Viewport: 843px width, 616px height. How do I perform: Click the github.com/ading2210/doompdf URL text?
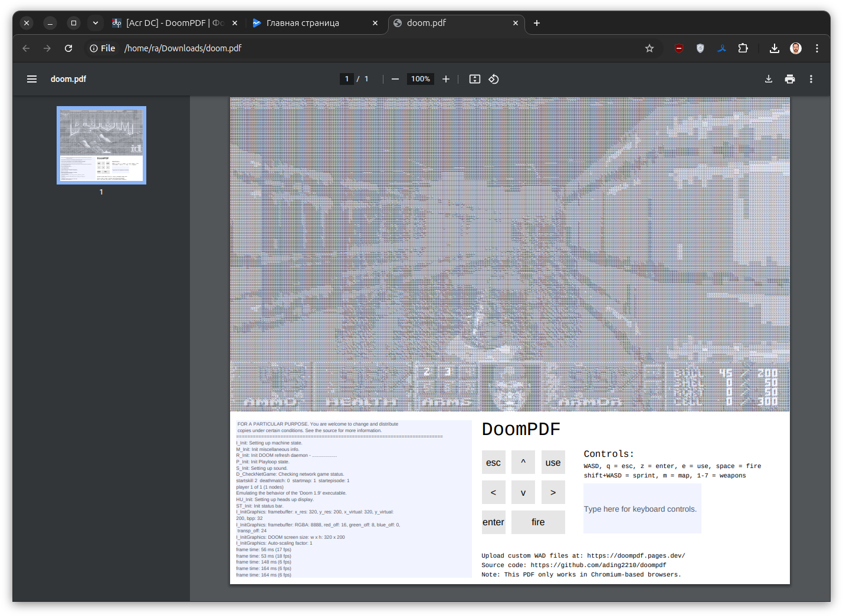[598, 565]
